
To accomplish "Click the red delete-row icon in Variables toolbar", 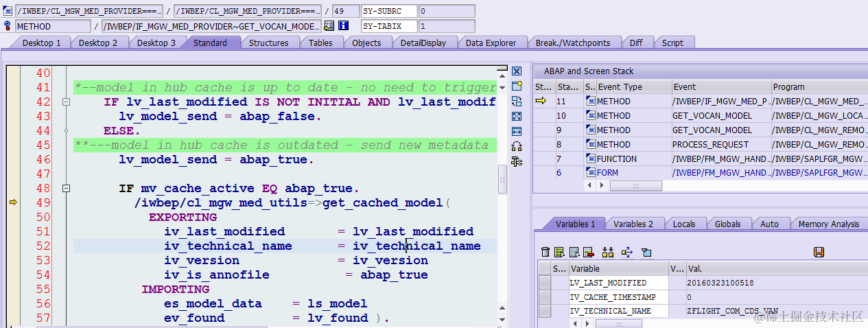I will (x=588, y=253).
